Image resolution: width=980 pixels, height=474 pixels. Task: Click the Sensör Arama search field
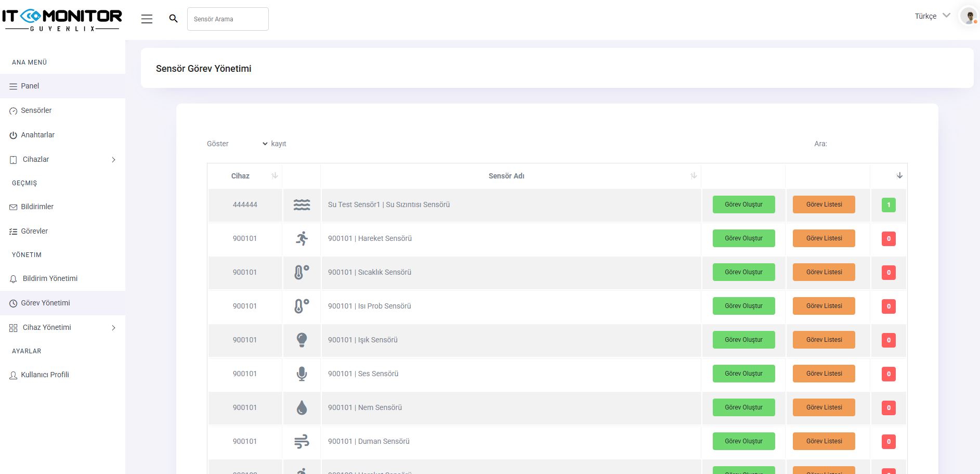pos(228,19)
